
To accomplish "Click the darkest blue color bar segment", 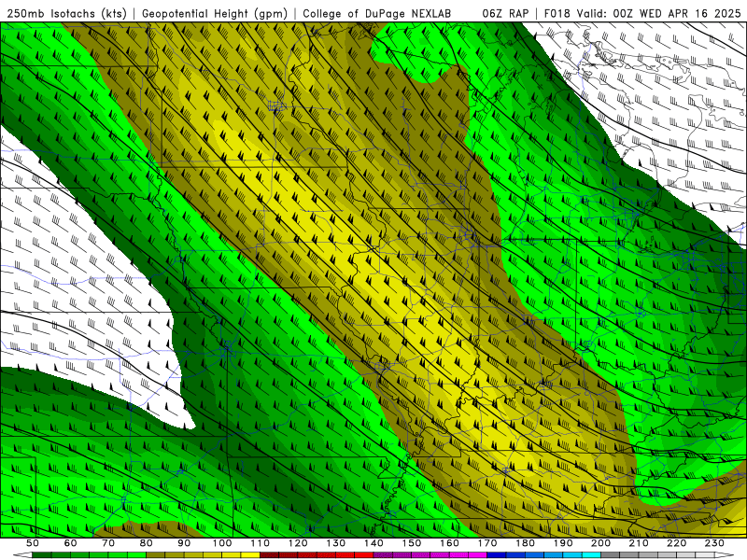I will pos(497,555).
